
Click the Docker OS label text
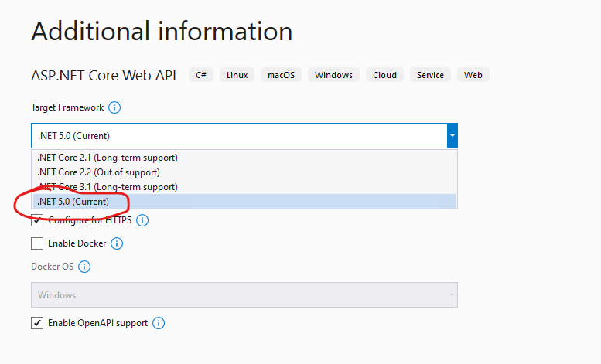(x=52, y=267)
